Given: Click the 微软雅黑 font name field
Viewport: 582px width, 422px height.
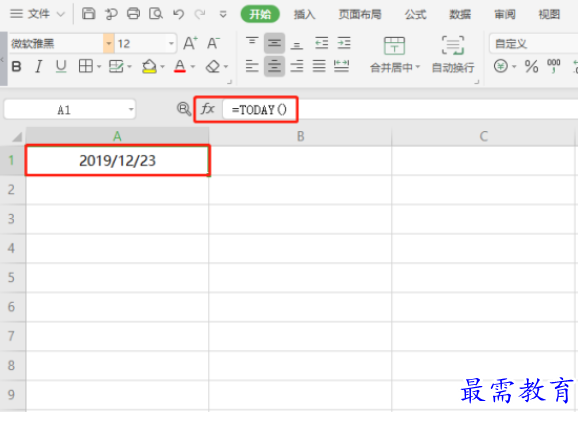Looking at the screenshot, I should tap(56, 43).
